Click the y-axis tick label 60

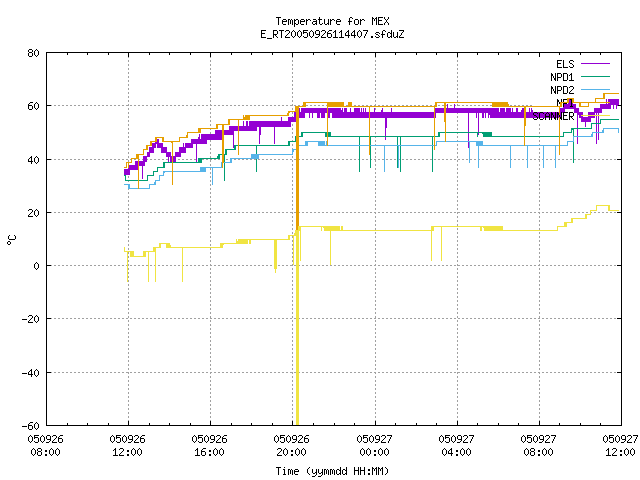point(33,106)
